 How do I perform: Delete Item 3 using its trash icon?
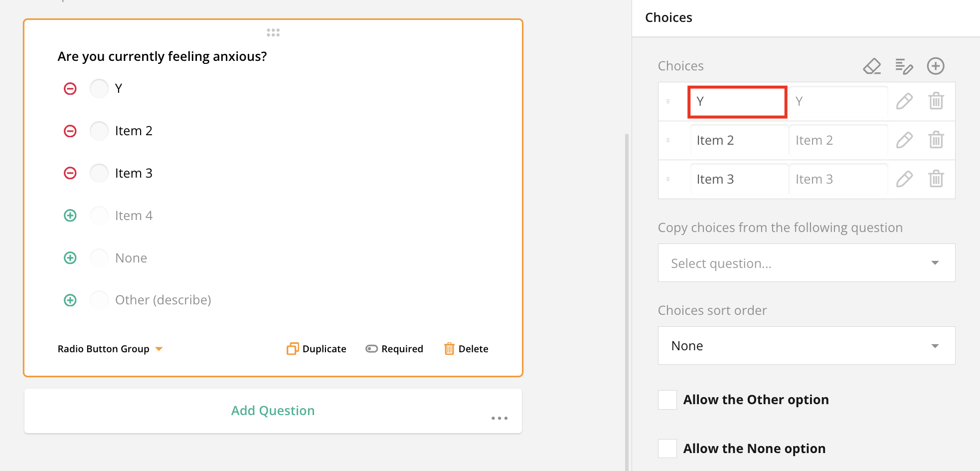[936, 179]
